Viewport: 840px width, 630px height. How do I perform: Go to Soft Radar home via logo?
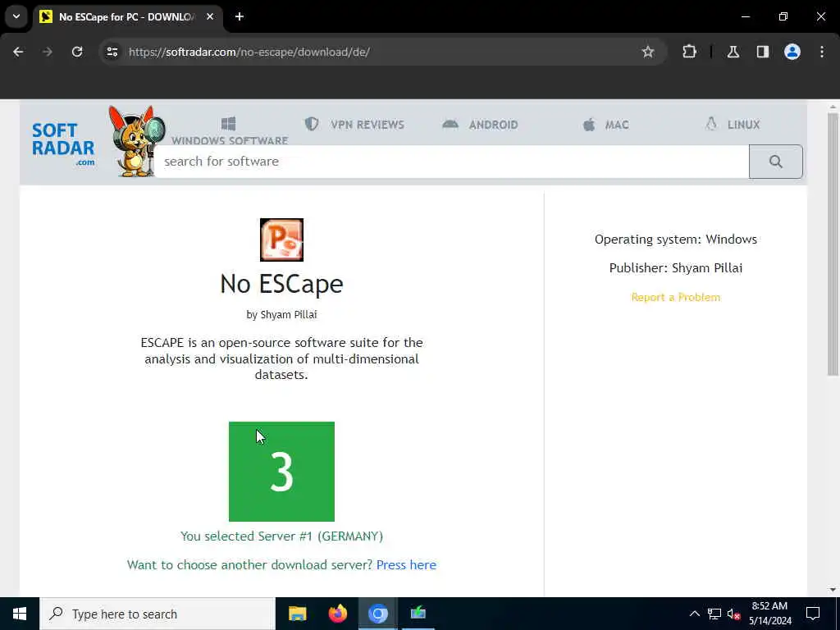[x=63, y=144]
